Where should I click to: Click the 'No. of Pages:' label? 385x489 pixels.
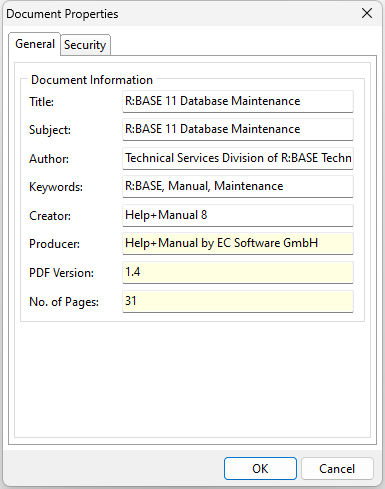point(64,302)
